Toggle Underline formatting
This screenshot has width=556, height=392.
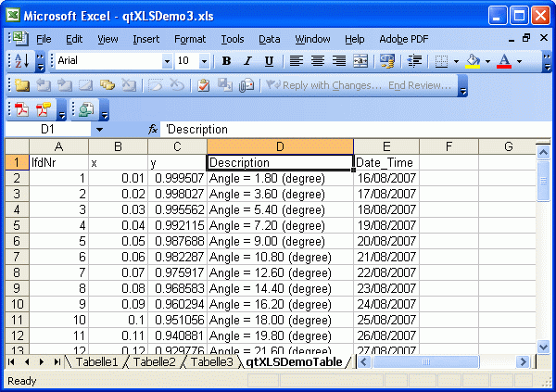269,61
